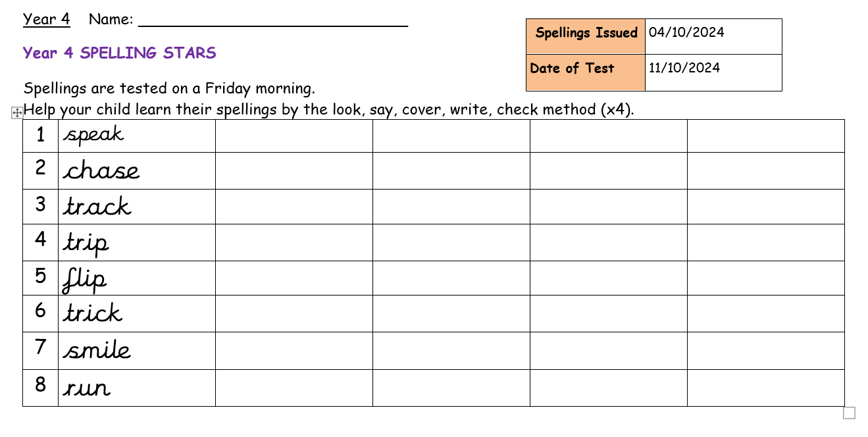The width and height of the screenshot is (868, 437).
Task: Click the table move handle icon
Action: pyautogui.click(x=17, y=113)
